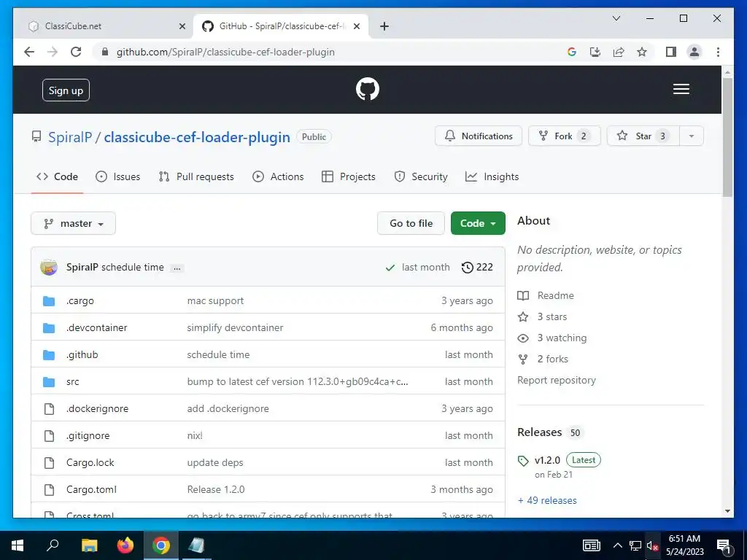Screen dimensions: 747x560
Task: Click the src folder icon
Action: click(49, 382)
